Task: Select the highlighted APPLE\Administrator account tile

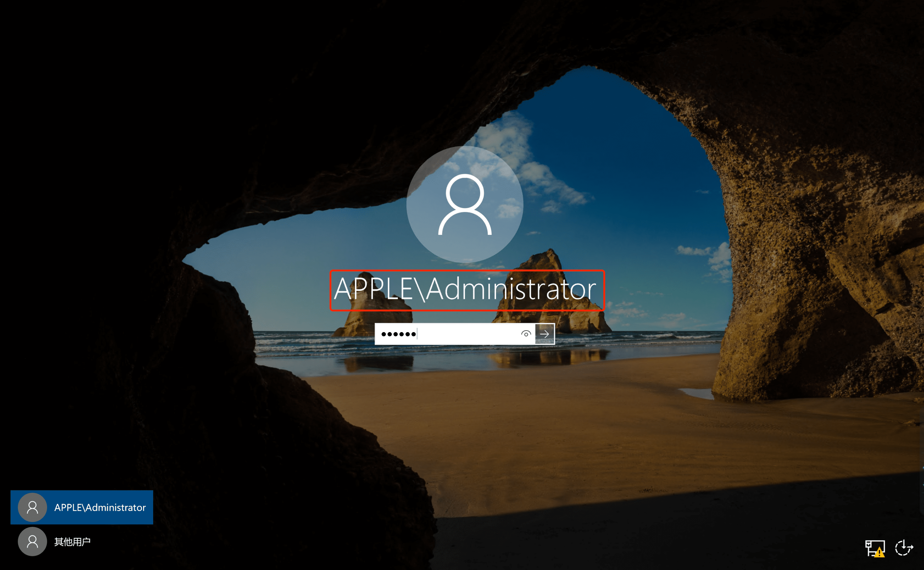Action: point(81,507)
